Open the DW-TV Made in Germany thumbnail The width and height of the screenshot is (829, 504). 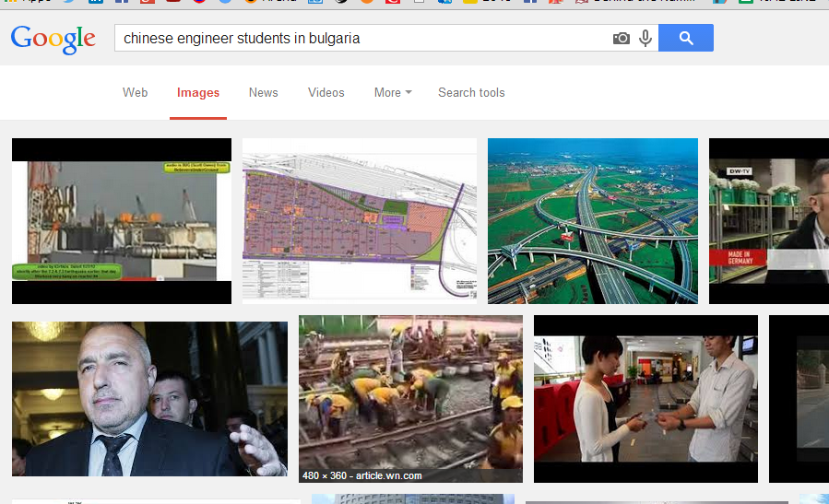point(769,221)
